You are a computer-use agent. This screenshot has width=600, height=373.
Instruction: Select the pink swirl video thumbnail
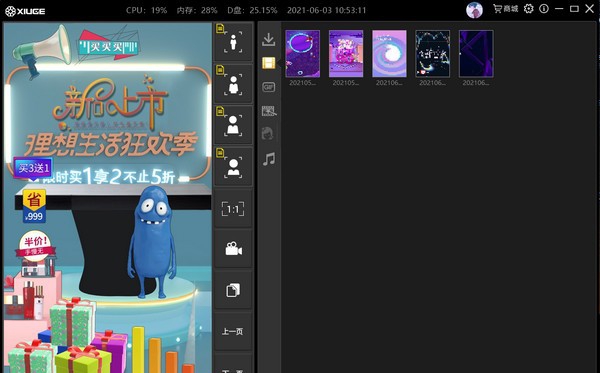tap(389, 54)
